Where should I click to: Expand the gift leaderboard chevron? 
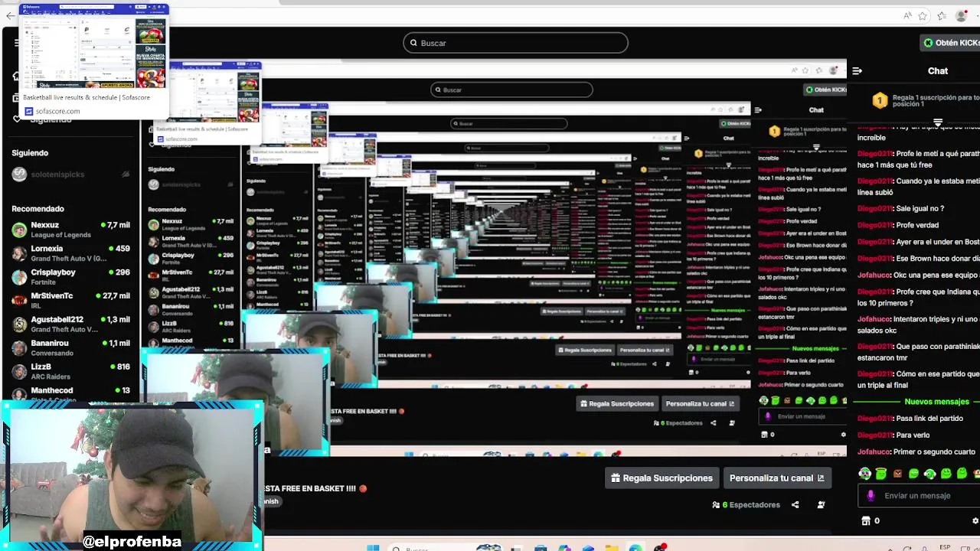pos(938,122)
